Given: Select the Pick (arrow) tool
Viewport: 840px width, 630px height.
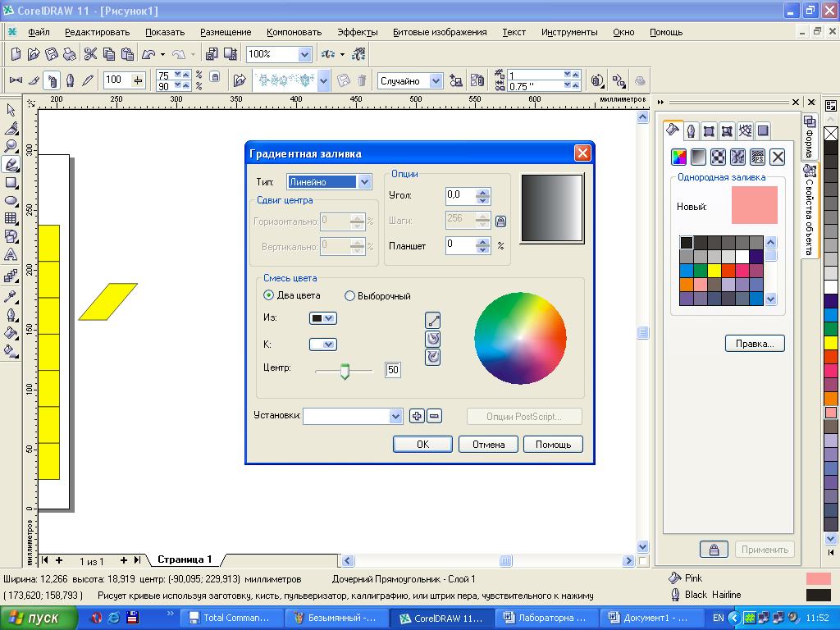Looking at the screenshot, I should point(11,110).
